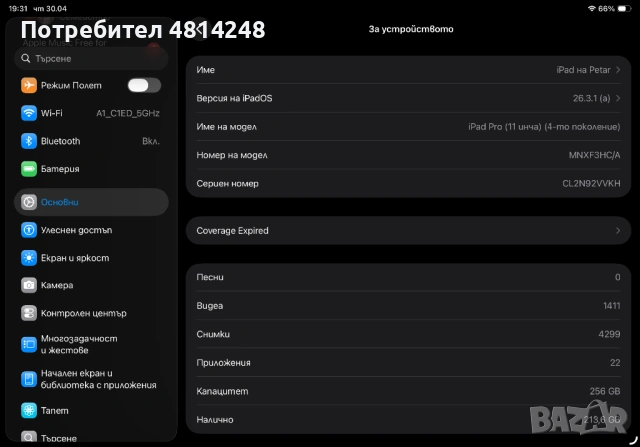Viewport: 640px width, 447px height.
Task: Tap the Airplane mode orange icon
Action: click(x=29, y=85)
